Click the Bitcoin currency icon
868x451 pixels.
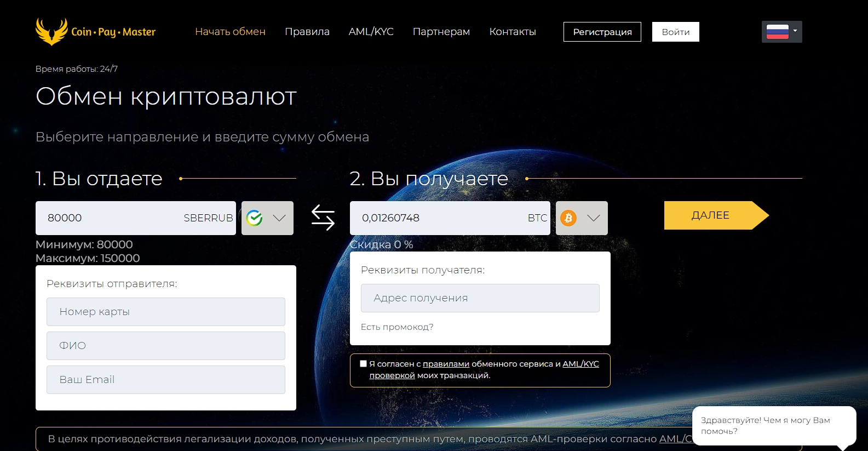[568, 218]
